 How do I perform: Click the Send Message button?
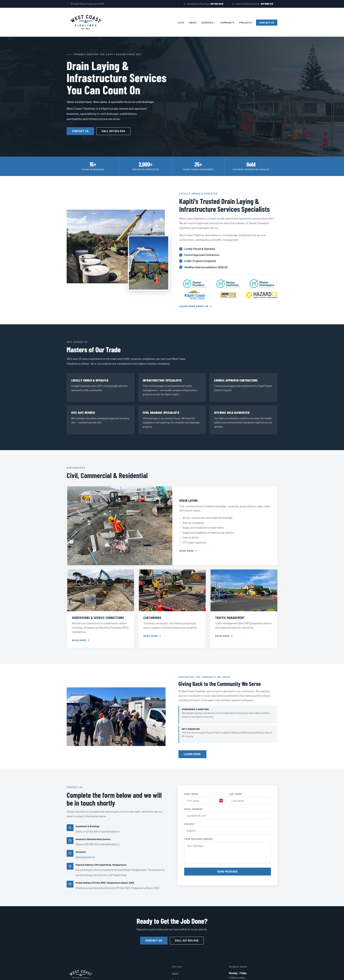tap(228, 872)
